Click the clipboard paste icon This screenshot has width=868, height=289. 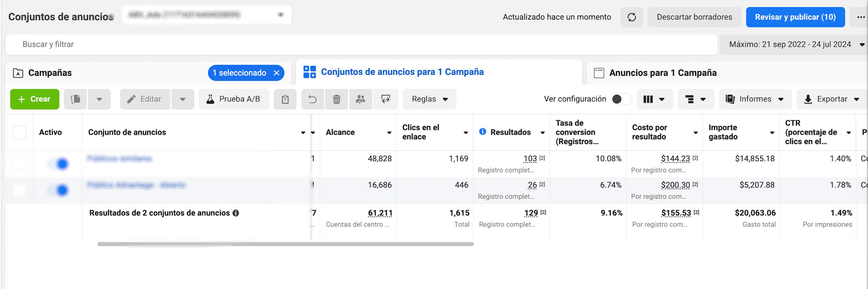coord(285,99)
